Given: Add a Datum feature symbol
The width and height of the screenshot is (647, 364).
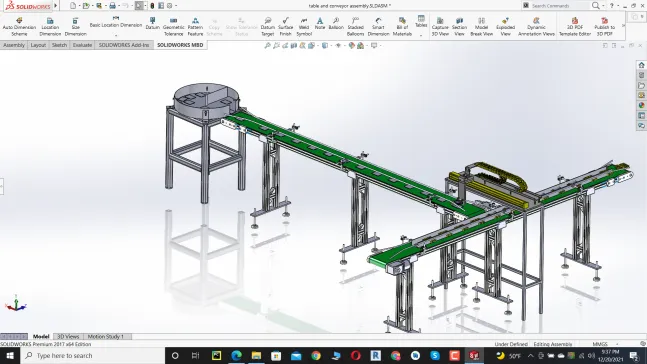Looking at the screenshot, I should click(x=152, y=24).
